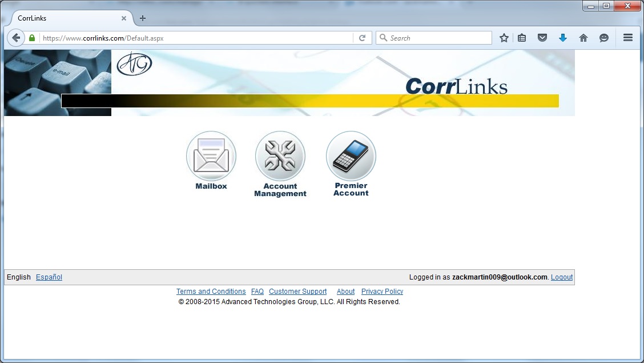Click the Premier Account text label

point(351,190)
